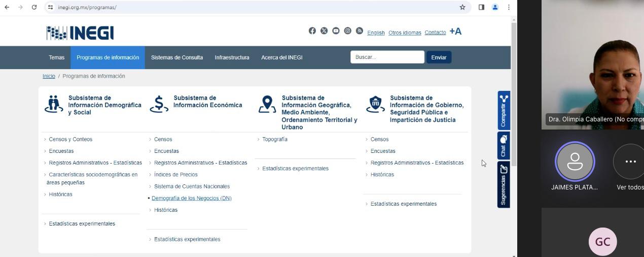Expand Históricas under Demográfica y Social
644x257 pixels.
[x=60, y=195]
